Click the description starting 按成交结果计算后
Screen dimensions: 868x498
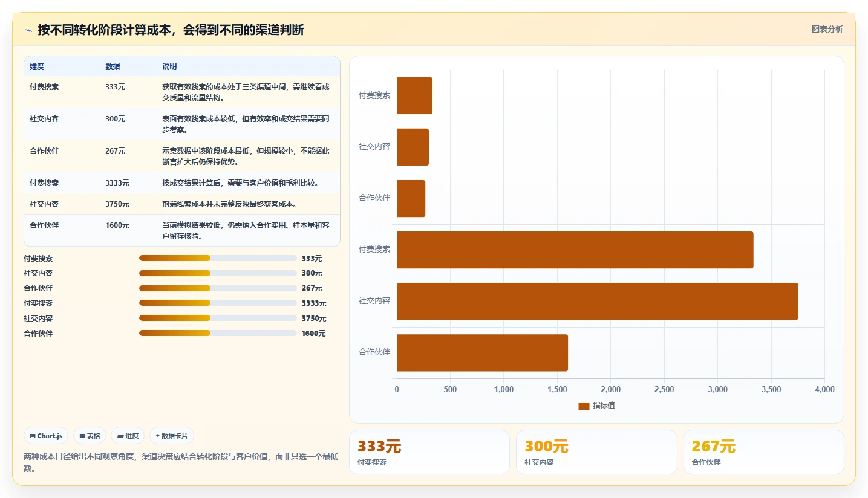point(240,183)
